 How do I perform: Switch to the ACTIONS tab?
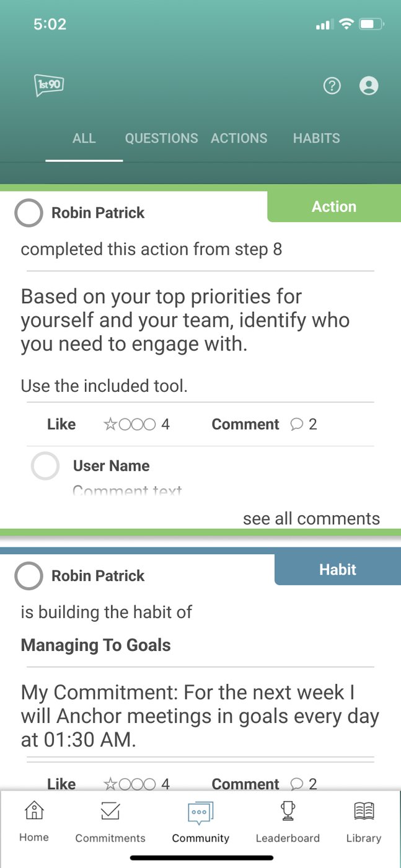pyautogui.click(x=239, y=138)
